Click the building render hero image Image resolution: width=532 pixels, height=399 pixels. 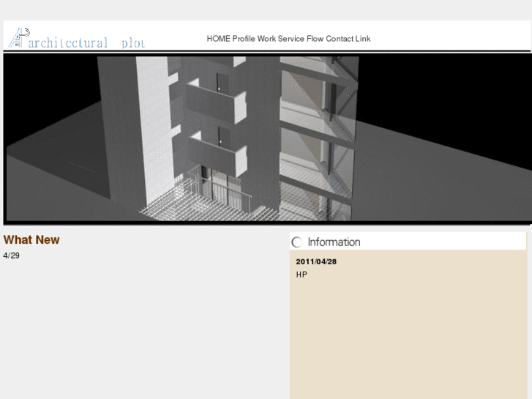pos(267,138)
